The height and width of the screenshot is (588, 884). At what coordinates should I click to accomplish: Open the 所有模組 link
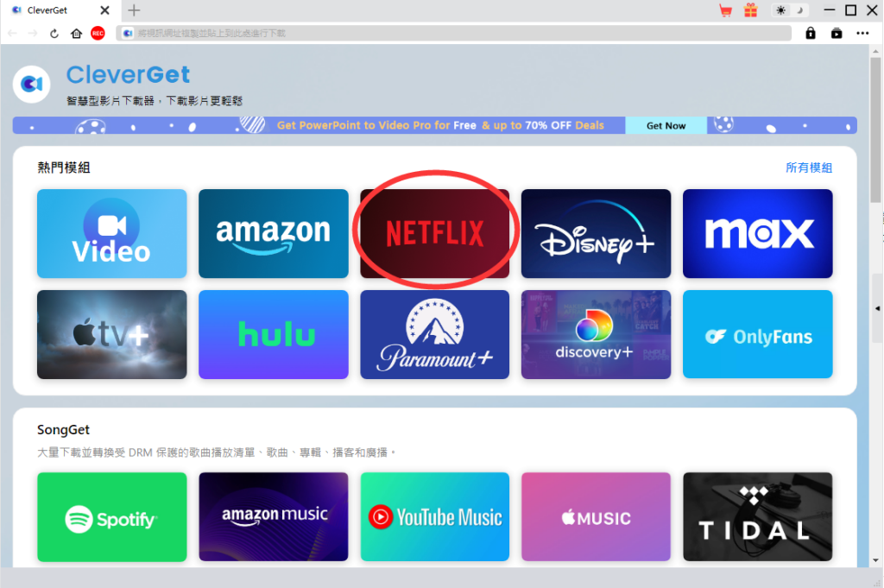coord(809,168)
